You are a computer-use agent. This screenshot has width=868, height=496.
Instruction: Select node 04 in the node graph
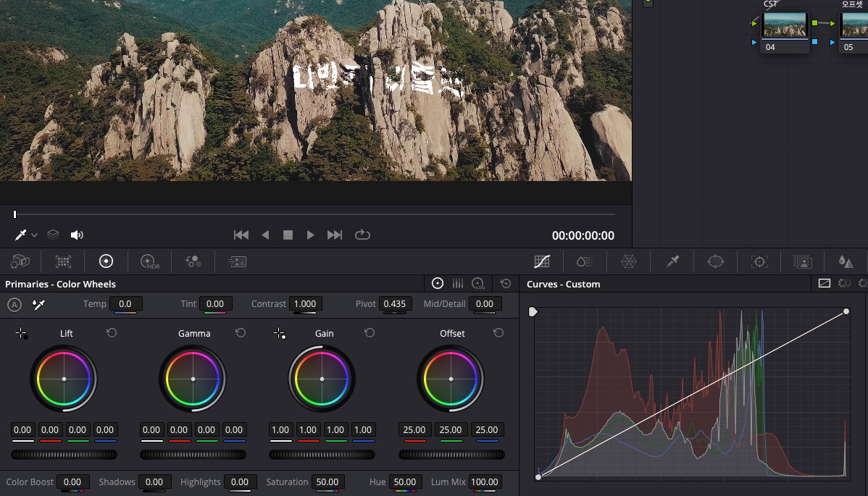click(785, 28)
